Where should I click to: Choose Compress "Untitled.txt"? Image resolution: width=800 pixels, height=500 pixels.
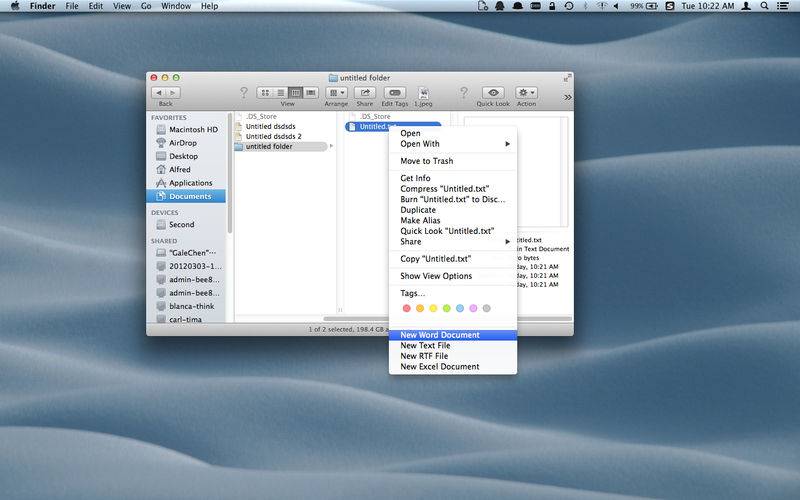click(x=453, y=189)
